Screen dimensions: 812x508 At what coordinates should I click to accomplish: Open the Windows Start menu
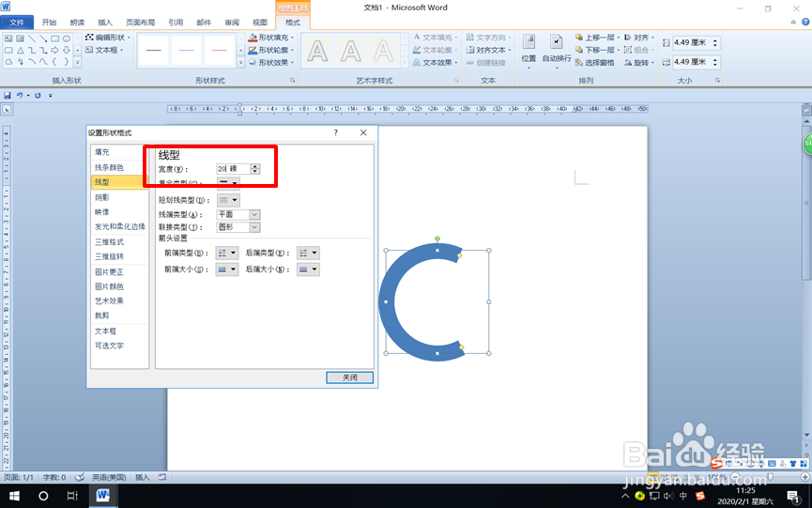tap(14, 496)
